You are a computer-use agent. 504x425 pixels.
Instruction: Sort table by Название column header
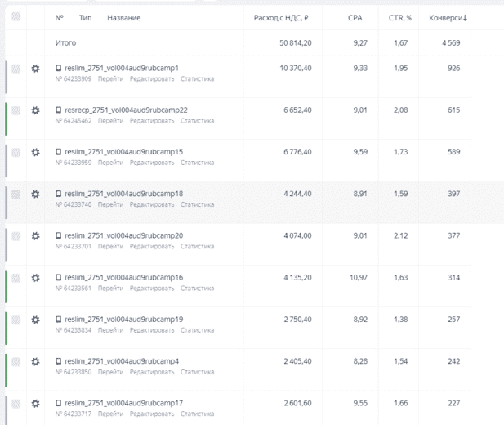tap(123, 18)
